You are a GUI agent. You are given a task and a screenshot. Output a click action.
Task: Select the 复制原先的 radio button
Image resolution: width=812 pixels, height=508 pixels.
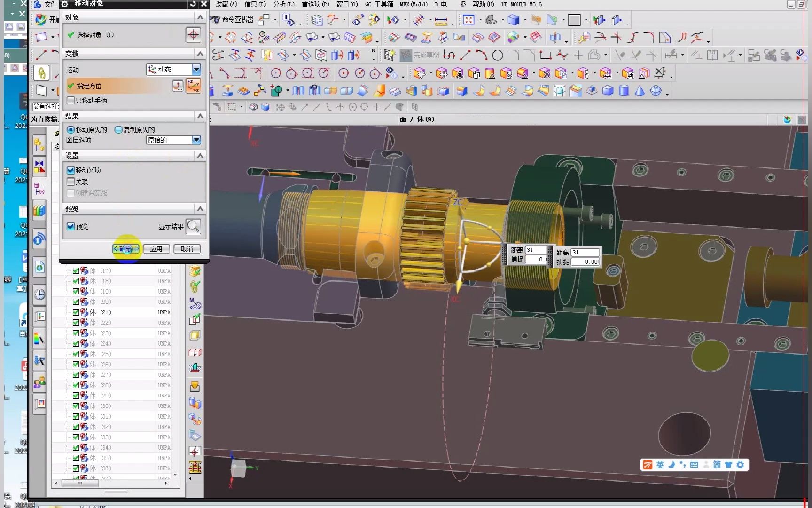click(x=118, y=129)
